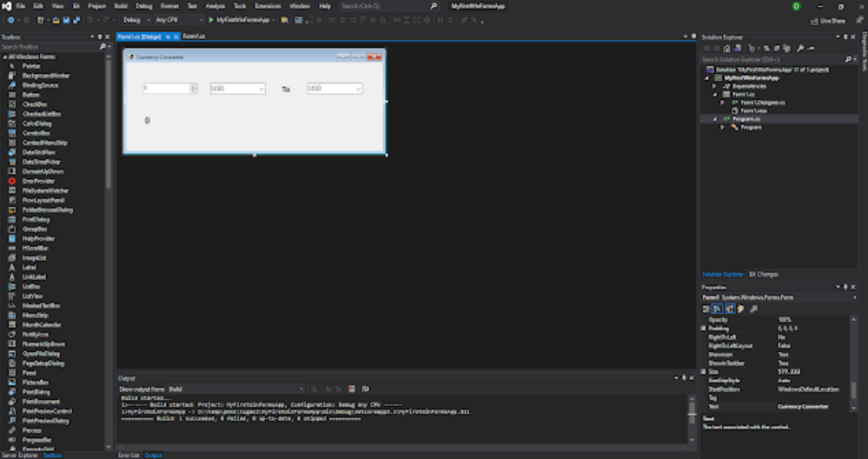Collapse the MyFirstWinFormsApp project node
868x459 pixels.
[707, 78]
